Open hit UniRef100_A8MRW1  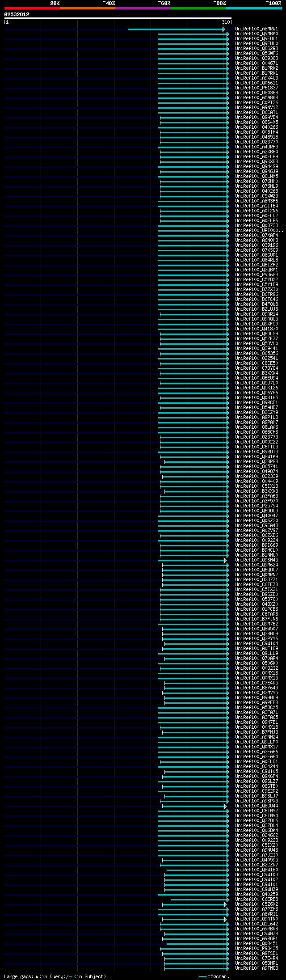pyautogui.click(x=257, y=29)
